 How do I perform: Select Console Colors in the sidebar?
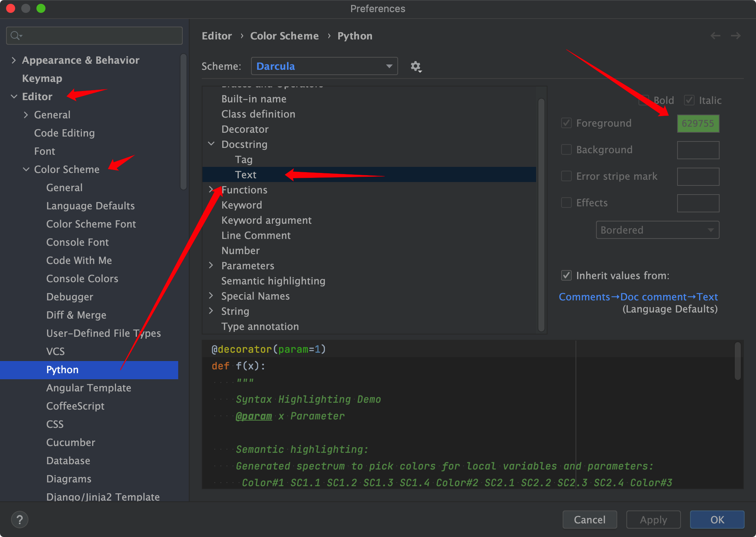click(82, 279)
